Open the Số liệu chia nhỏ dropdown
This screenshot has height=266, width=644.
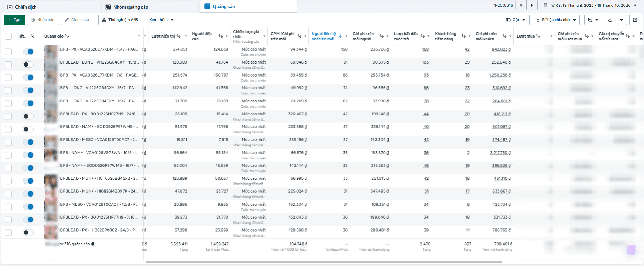(556, 20)
